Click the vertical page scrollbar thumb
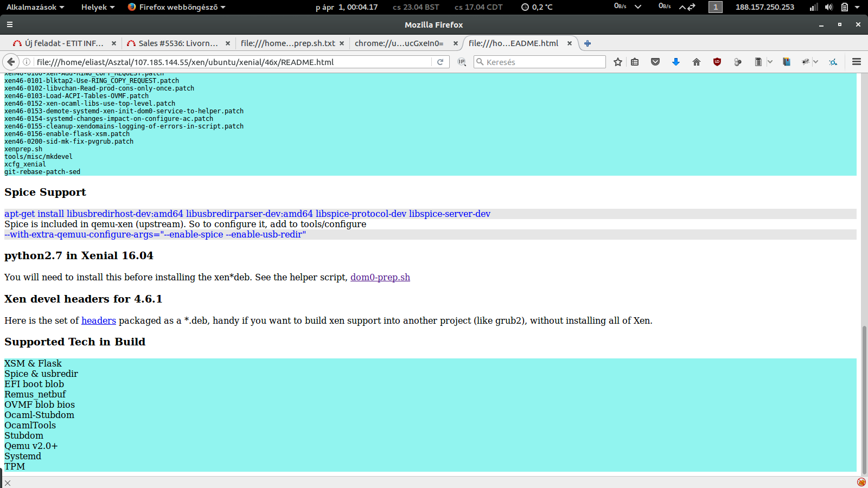This screenshot has width=868, height=488. (x=864, y=399)
